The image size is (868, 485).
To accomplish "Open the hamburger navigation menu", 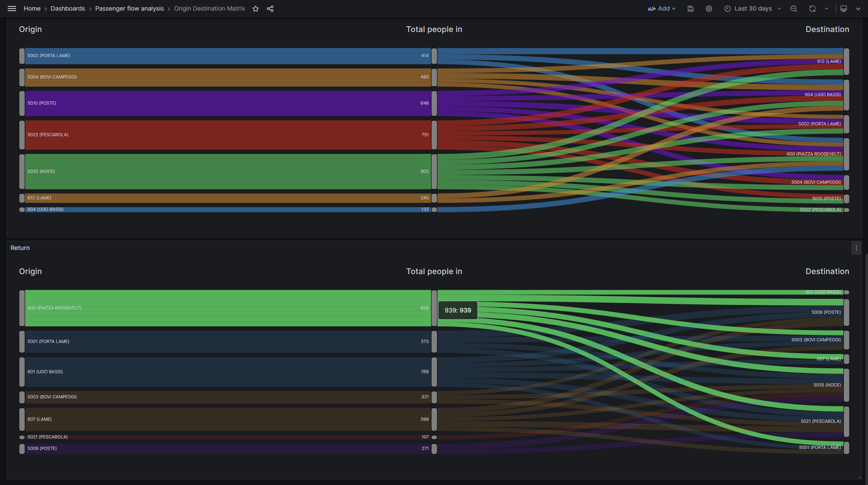I will pyautogui.click(x=12, y=9).
